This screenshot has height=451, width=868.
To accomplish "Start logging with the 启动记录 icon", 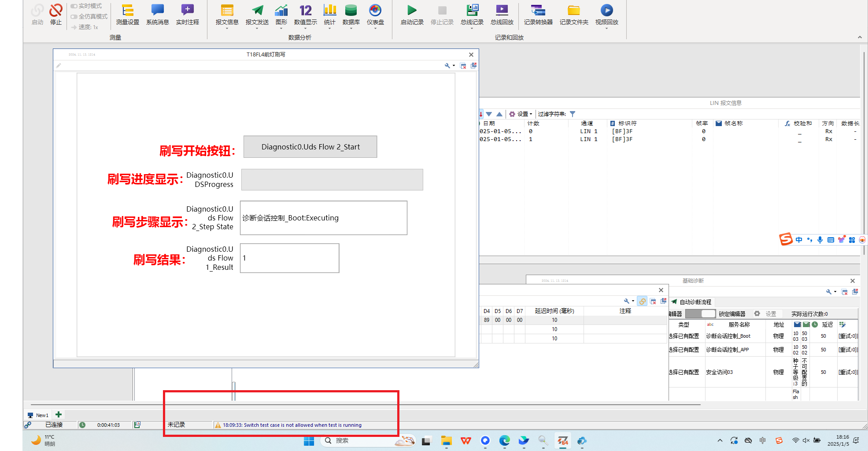I will pos(412,10).
